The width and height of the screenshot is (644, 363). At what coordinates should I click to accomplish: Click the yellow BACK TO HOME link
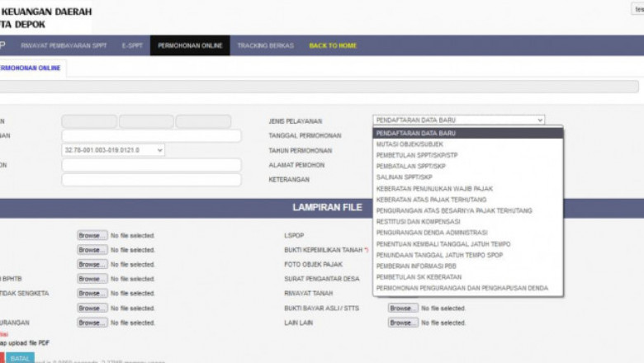pyautogui.click(x=333, y=46)
